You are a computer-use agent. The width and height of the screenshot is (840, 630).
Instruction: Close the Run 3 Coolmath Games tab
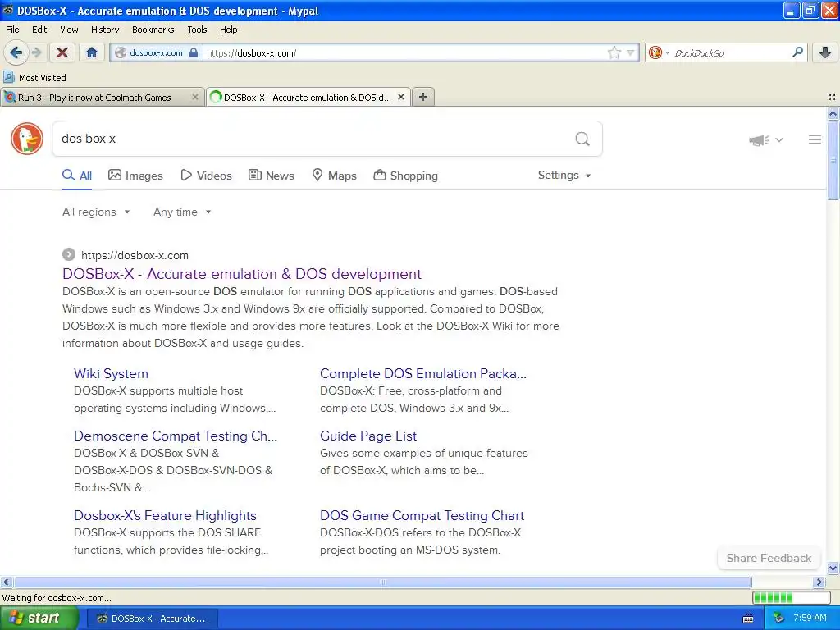(x=195, y=97)
